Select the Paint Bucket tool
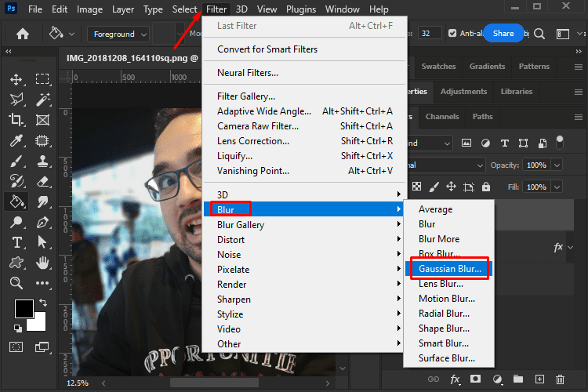Viewport: 588px width, 392px height. pos(16,201)
